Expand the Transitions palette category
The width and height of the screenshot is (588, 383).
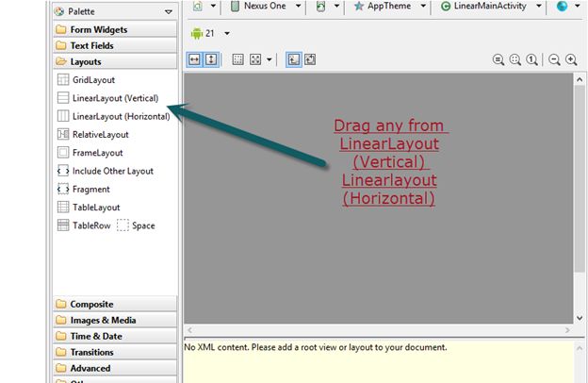point(115,352)
